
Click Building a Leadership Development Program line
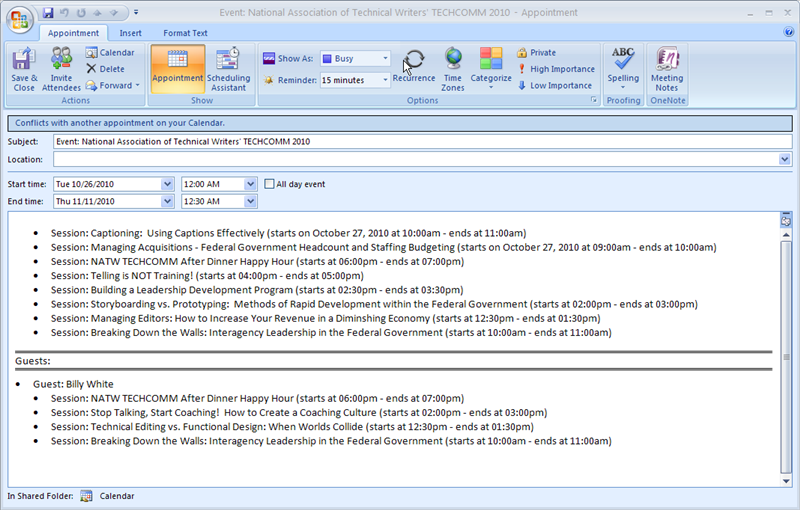pyautogui.click(x=257, y=290)
